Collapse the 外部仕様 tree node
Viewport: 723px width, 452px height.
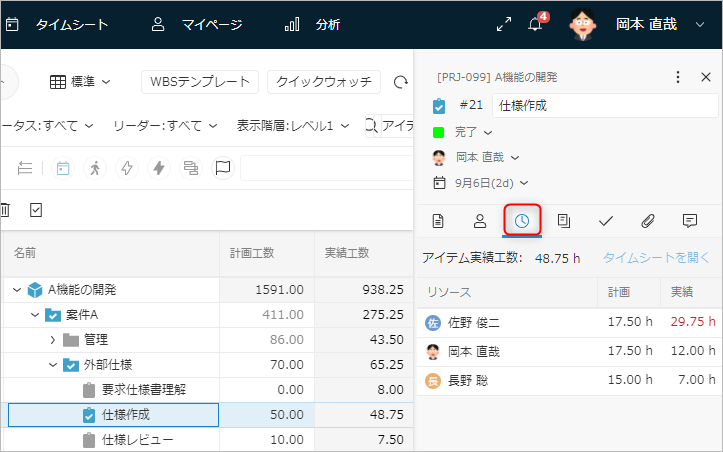[x=54, y=365]
